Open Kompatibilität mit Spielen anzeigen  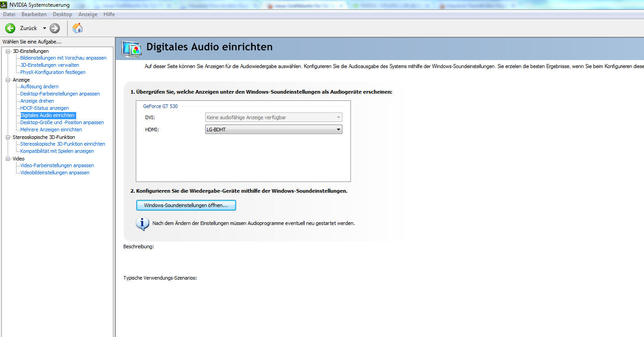point(57,151)
